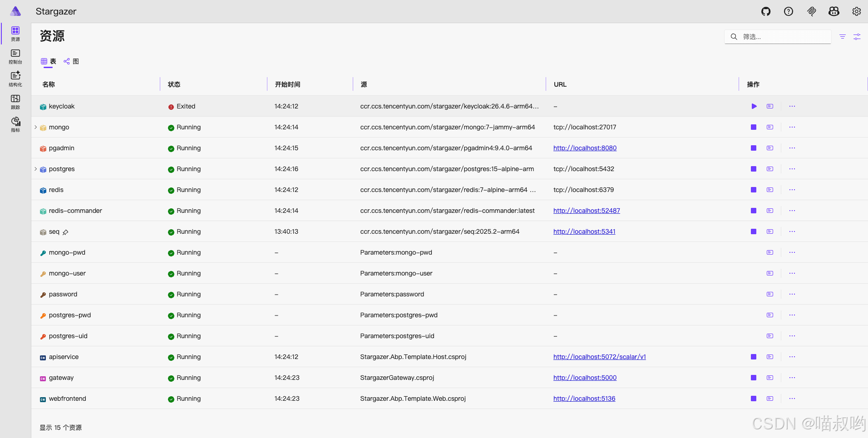Sort by the 开始时间 start time column header
This screenshot has width=868, height=438.
(287, 84)
